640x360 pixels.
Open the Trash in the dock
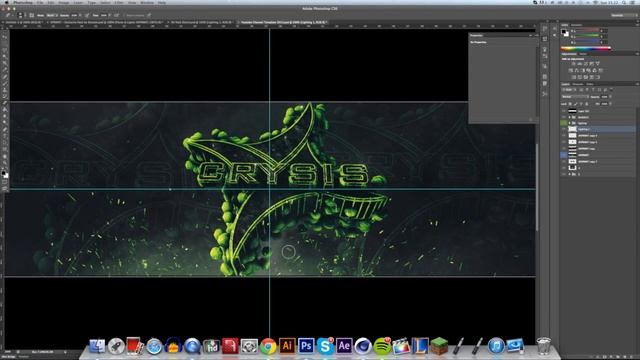click(x=543, y=346)
